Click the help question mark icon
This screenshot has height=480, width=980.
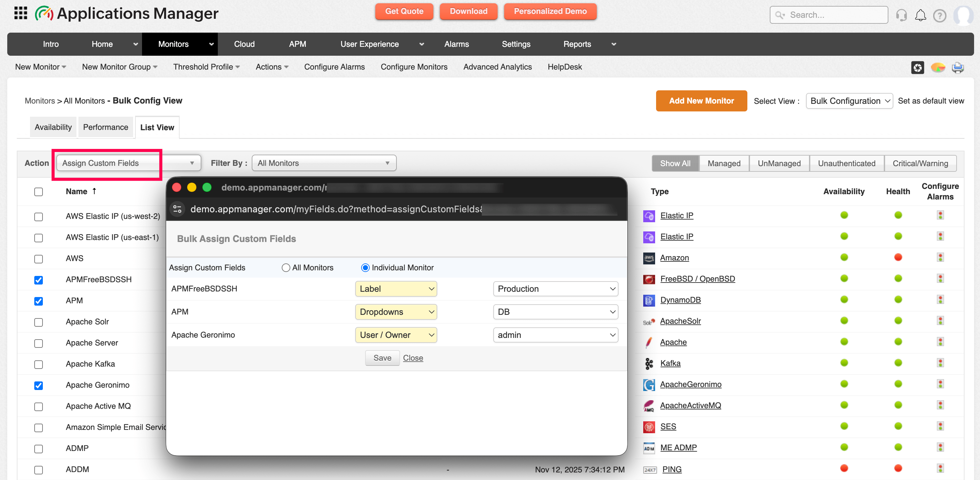(x=940, y=15)
